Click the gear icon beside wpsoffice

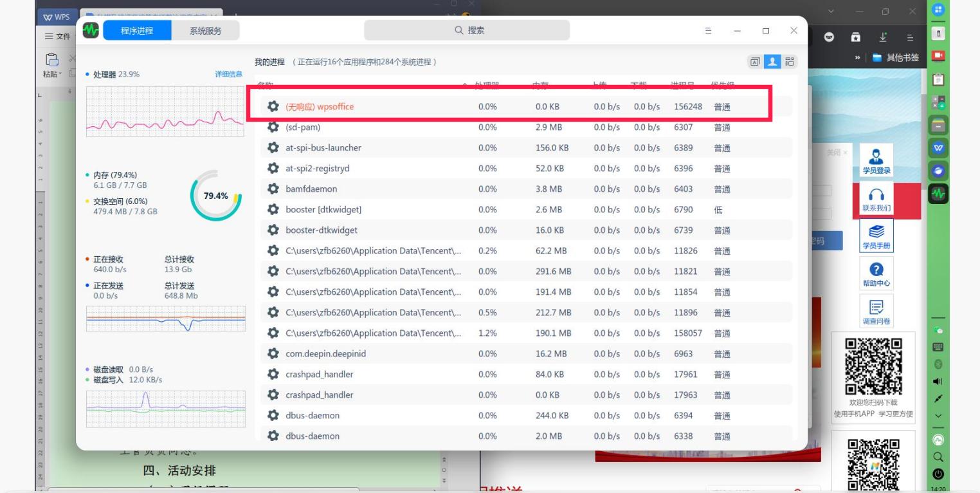pos(273,107)
